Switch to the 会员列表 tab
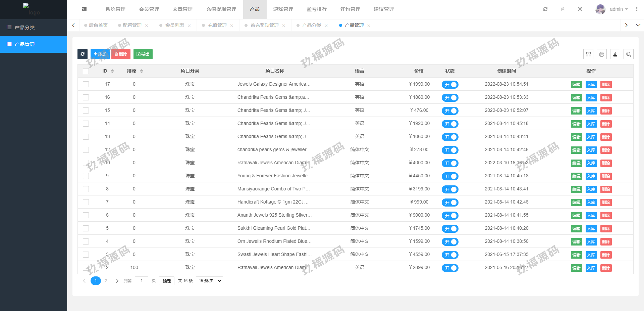 [x=174, y=26]
